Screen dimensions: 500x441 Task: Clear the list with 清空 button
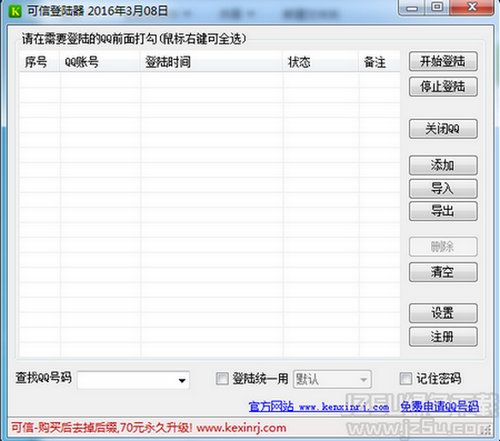[x=443, y=272]
